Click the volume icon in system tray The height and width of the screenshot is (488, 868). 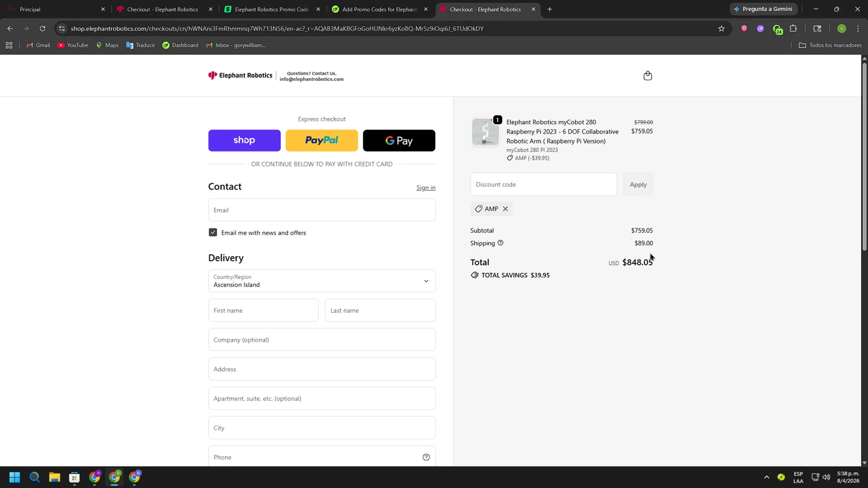[x=826, y=477]
